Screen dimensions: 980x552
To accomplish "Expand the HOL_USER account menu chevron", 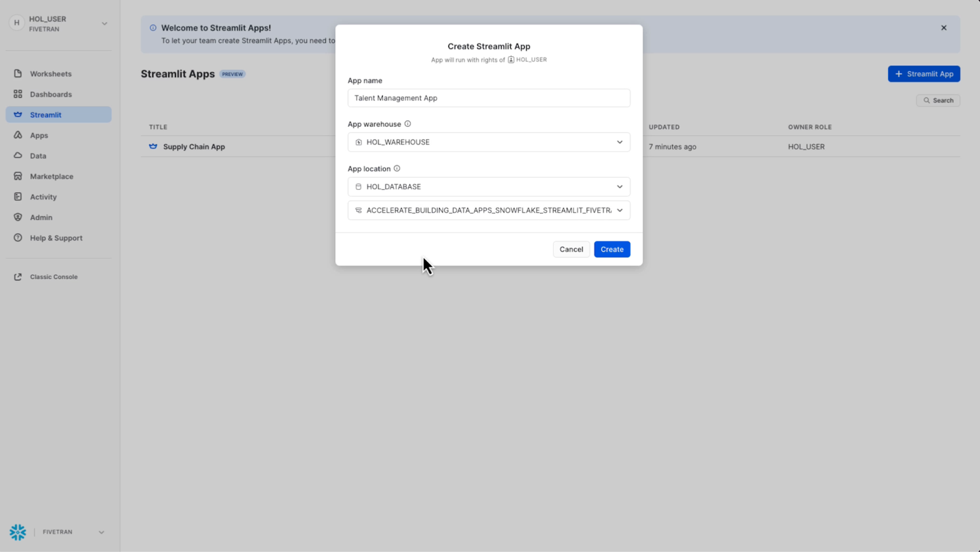I will pos(104,24).
